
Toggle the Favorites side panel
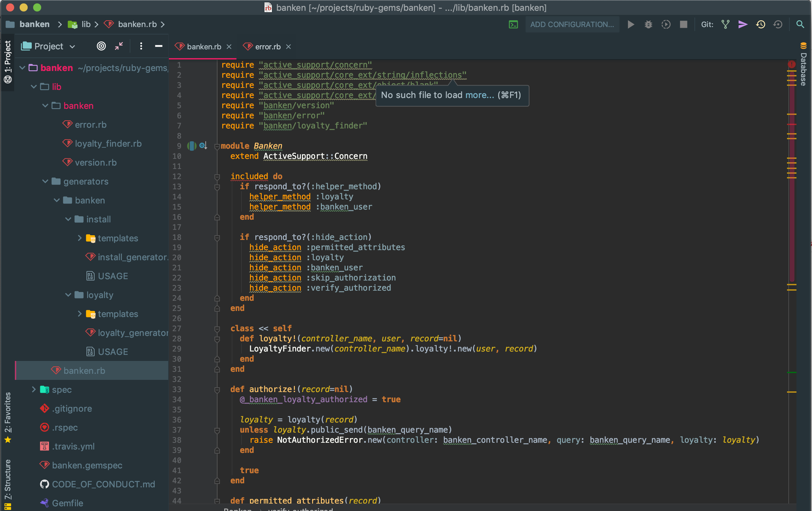click(7, 417)
